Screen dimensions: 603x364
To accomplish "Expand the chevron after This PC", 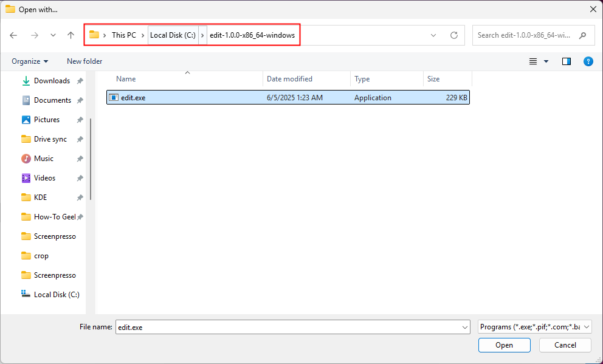I will click(x=143, y=35).
